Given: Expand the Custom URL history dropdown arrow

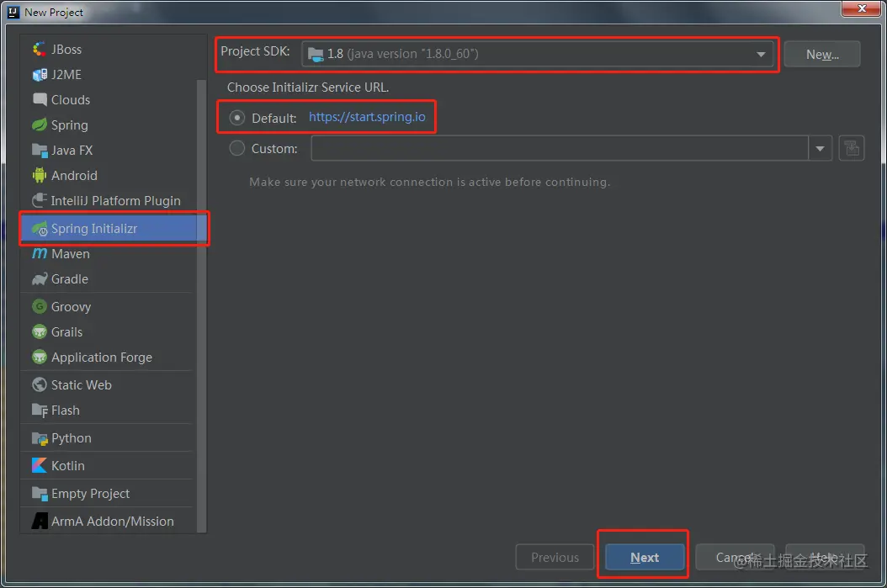Looking at the screenshot, I should tap(820, 149).
